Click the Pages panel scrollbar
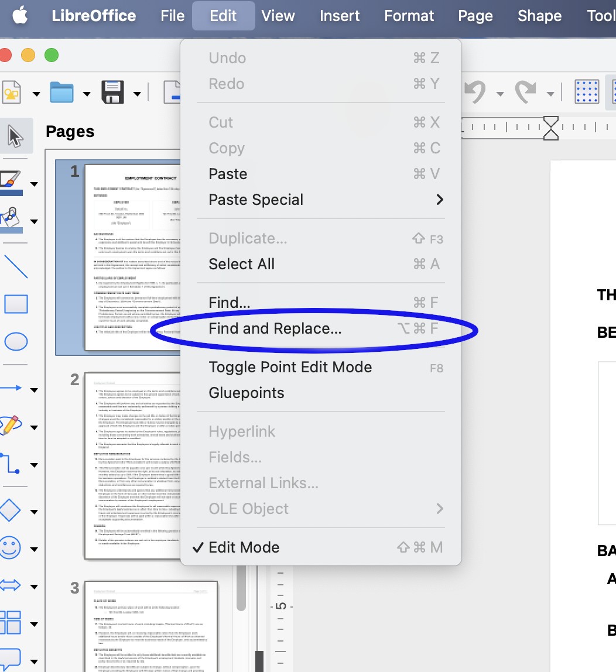Screen dimensions: 616x672 coord(241,588)
